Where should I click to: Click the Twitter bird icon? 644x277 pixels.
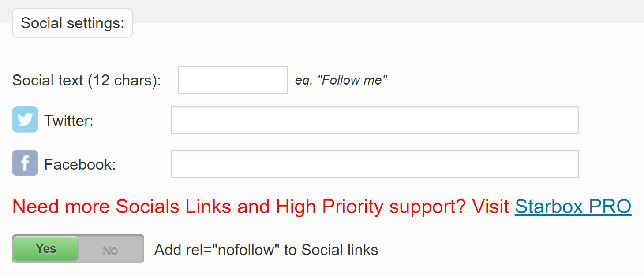click(25, 119)
